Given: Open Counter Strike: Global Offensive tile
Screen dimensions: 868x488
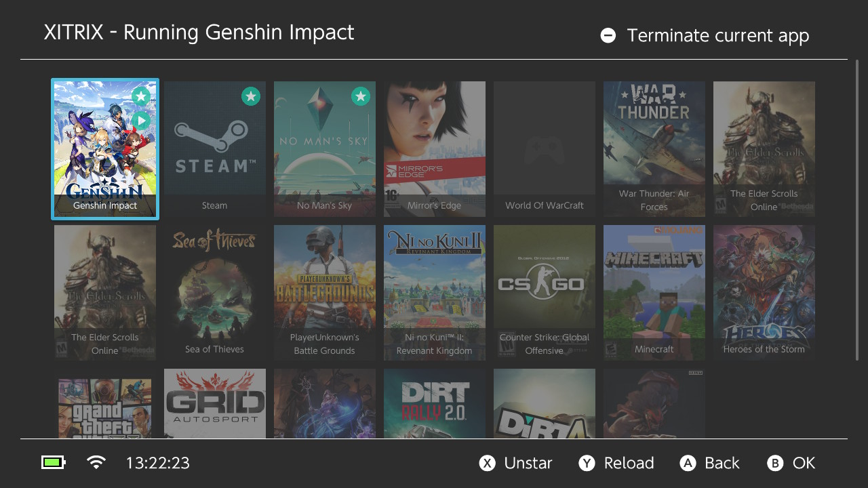Looking at the screenshot, I should [x=545, y=293].
